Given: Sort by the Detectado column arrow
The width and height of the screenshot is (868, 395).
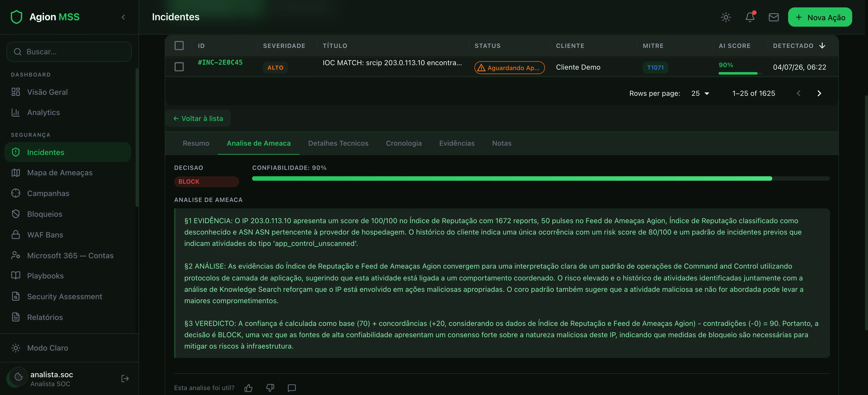Looking at the screenshot, I should pyautogui.click(x=822, y=45).
